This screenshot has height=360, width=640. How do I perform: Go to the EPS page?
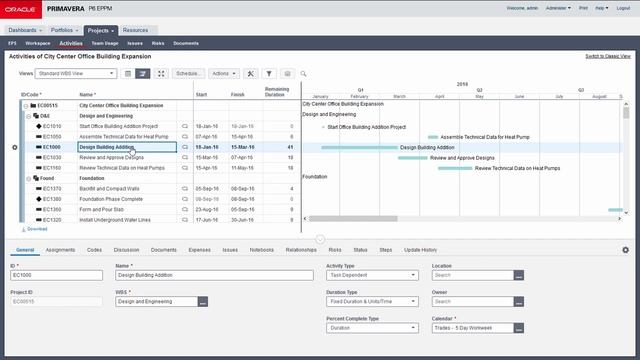click(x=12, y=43)
